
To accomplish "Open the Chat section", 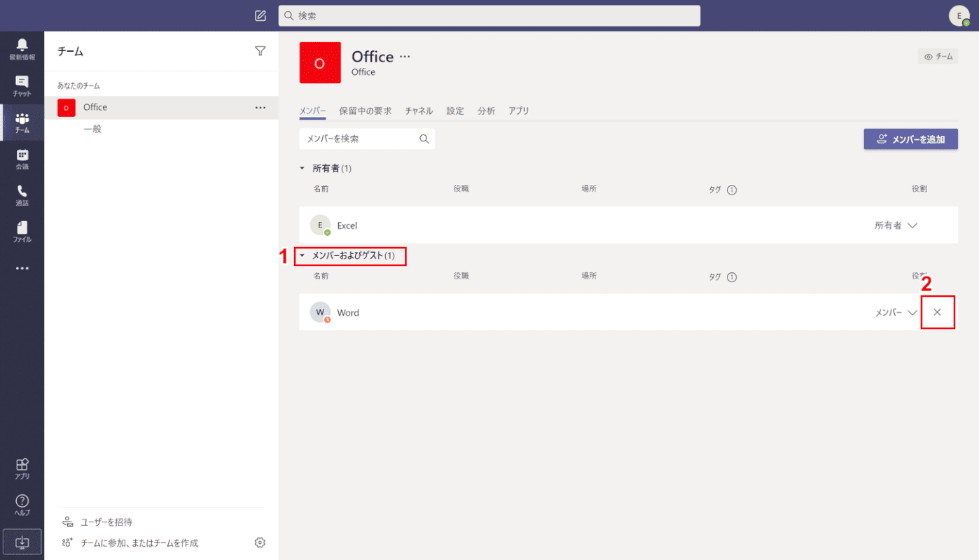I will pyautogui.click(x=22, y=86).
